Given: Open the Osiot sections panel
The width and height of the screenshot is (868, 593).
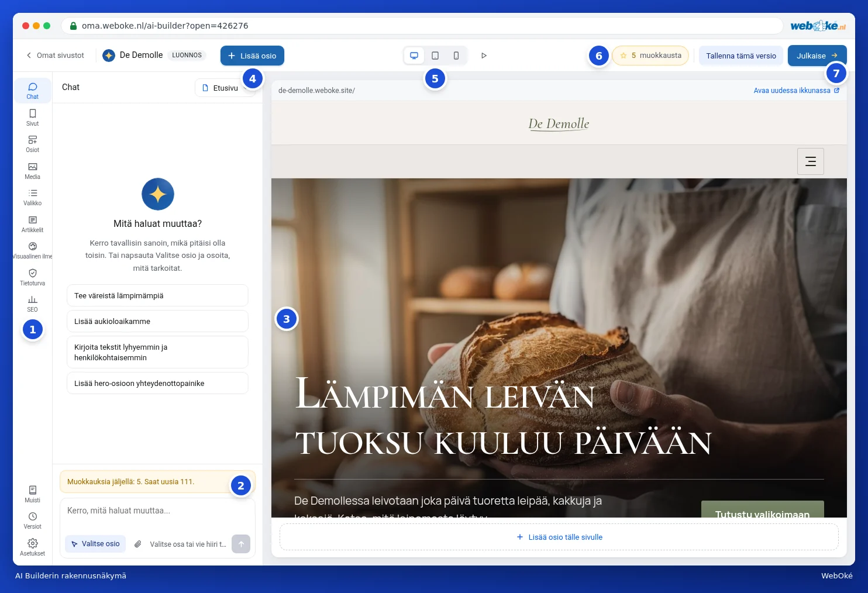Looking at the screenshot, I should (33, 144).
